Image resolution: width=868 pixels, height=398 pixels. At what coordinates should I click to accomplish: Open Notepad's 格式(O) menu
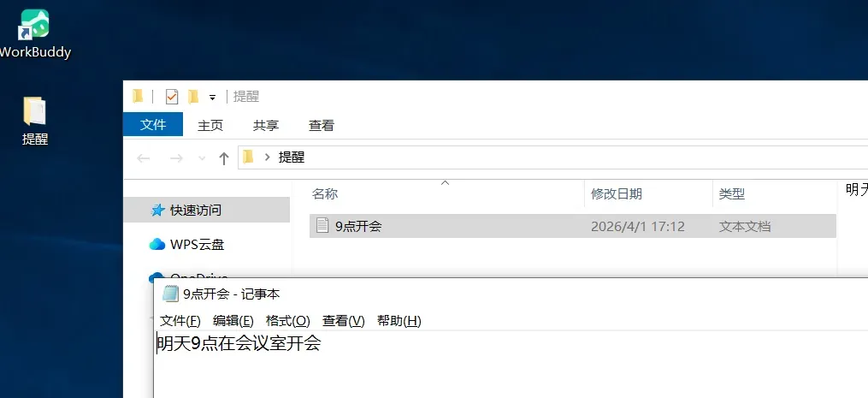[x=288, y=320]
